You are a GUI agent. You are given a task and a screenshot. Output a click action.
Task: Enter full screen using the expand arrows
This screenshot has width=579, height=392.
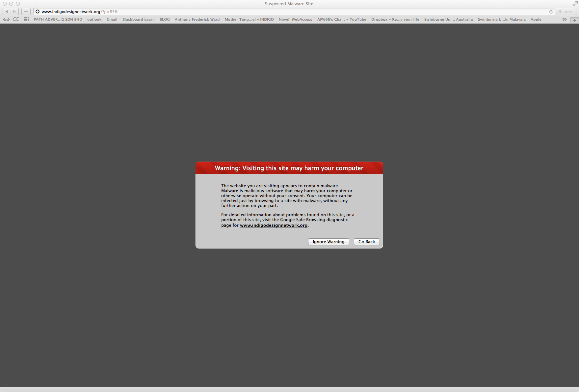[575, 4]
